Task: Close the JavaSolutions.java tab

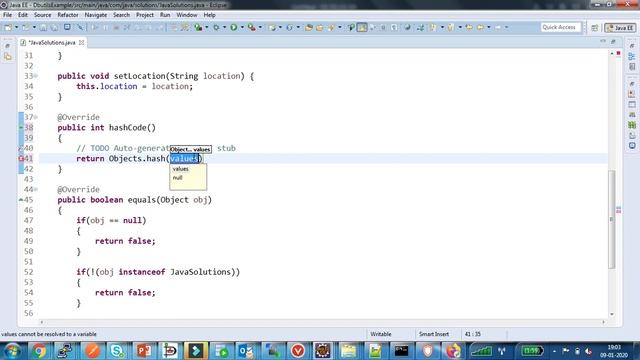Action: point(81,42)
